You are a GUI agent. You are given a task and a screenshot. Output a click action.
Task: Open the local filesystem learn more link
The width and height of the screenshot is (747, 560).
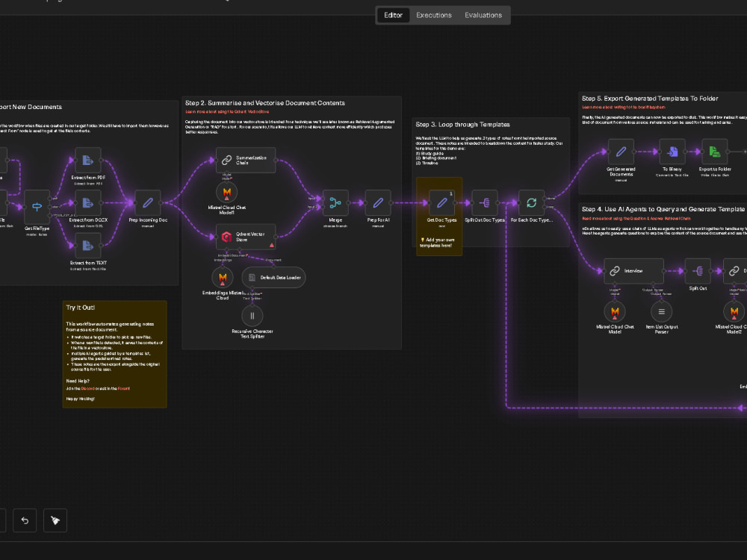coord(624,107)
